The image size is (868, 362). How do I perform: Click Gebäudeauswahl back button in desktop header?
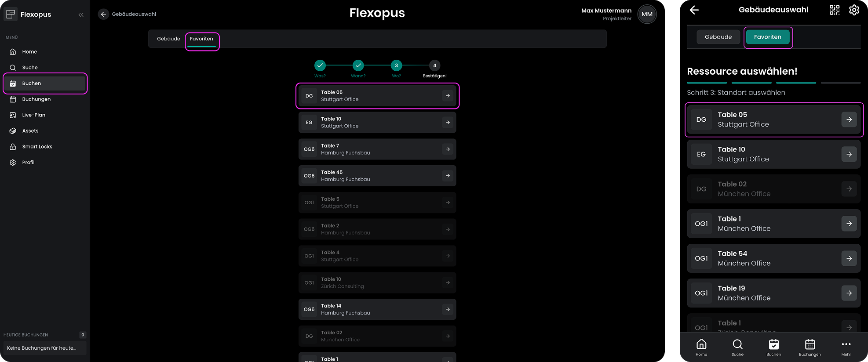point(103,14)
